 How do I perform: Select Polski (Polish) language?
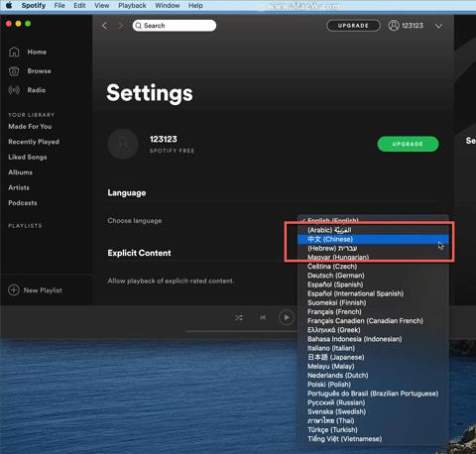(x=373, y=385)
